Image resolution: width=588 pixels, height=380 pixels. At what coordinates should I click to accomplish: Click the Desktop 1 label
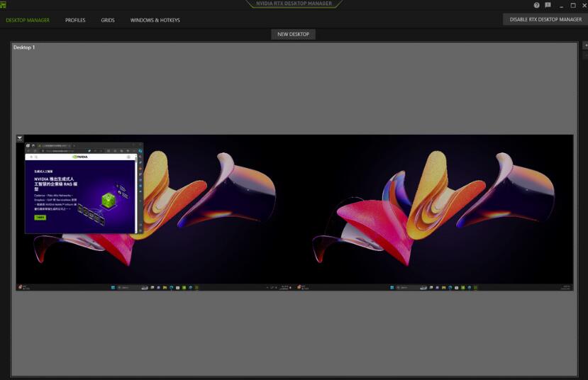tap(24, 47)
